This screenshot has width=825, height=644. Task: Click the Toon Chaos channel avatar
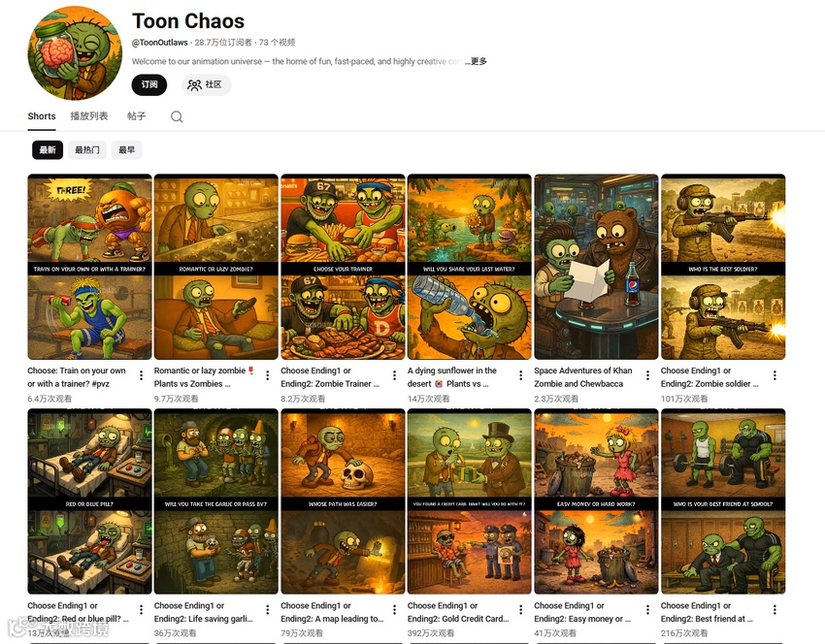click(74, 52)
